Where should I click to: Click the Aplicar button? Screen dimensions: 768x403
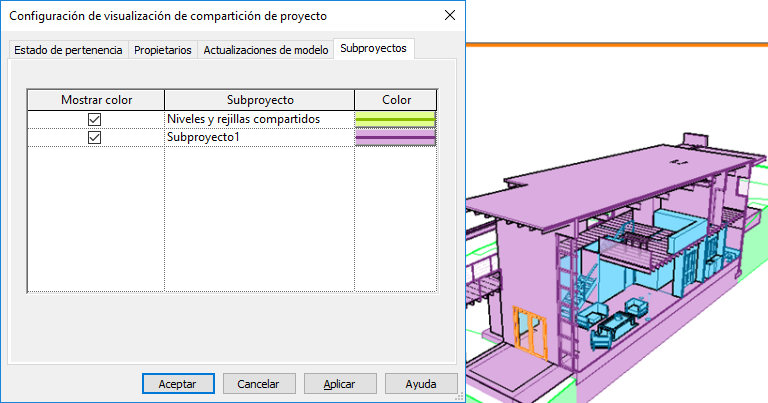[340, 384]
